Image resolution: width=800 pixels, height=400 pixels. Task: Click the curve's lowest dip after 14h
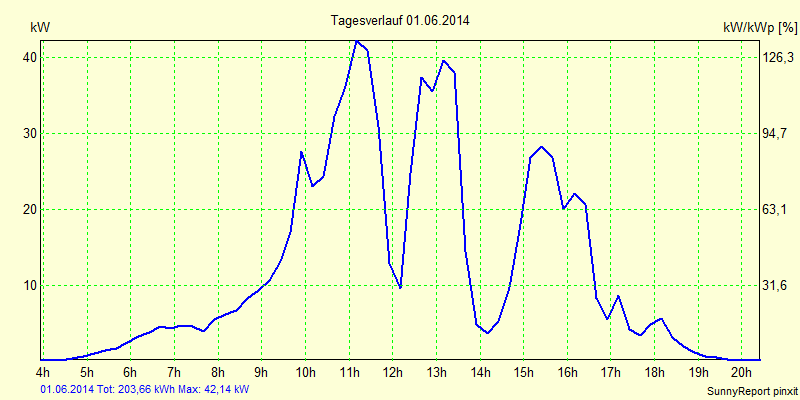point(488,333)
